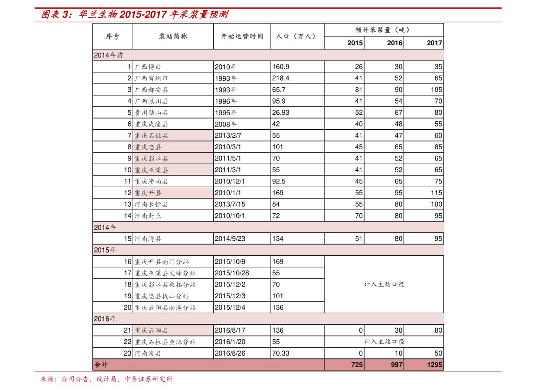The image size is (556, 392).
Task: Click the 人口（万人） column header
Action: point(296,36)
